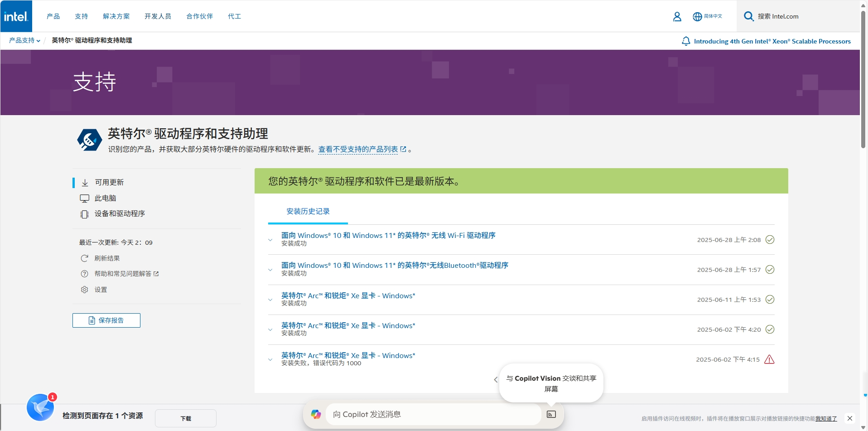Expand the failed Arc graphics install entry
The height and width of the screenshot is (431, 868).
(270, 359)
